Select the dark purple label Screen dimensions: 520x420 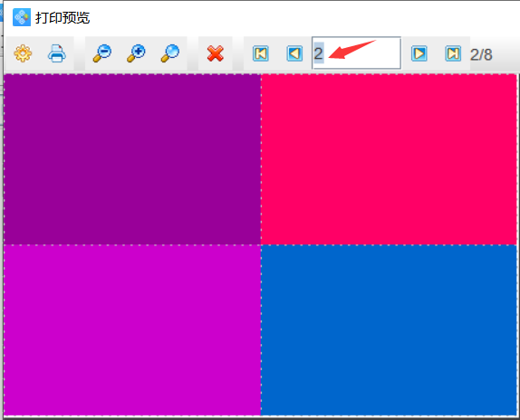[132, 159]
